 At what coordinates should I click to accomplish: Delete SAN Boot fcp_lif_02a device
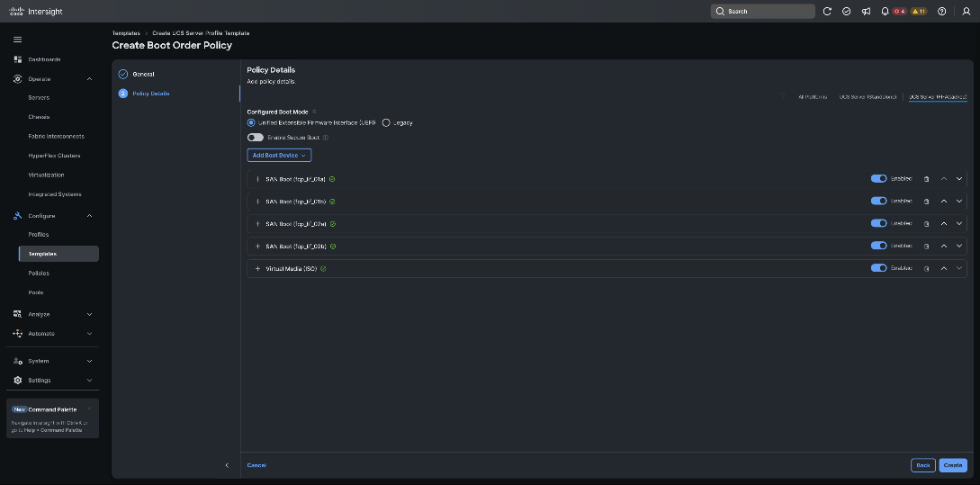[926, 224]
